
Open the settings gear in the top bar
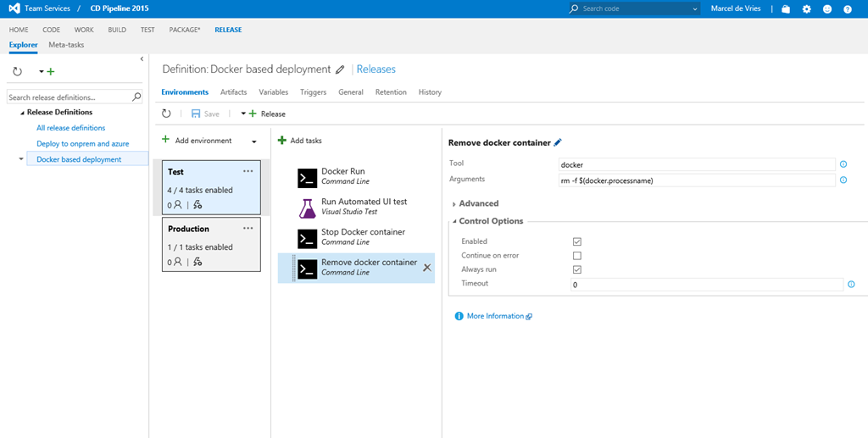806,9
